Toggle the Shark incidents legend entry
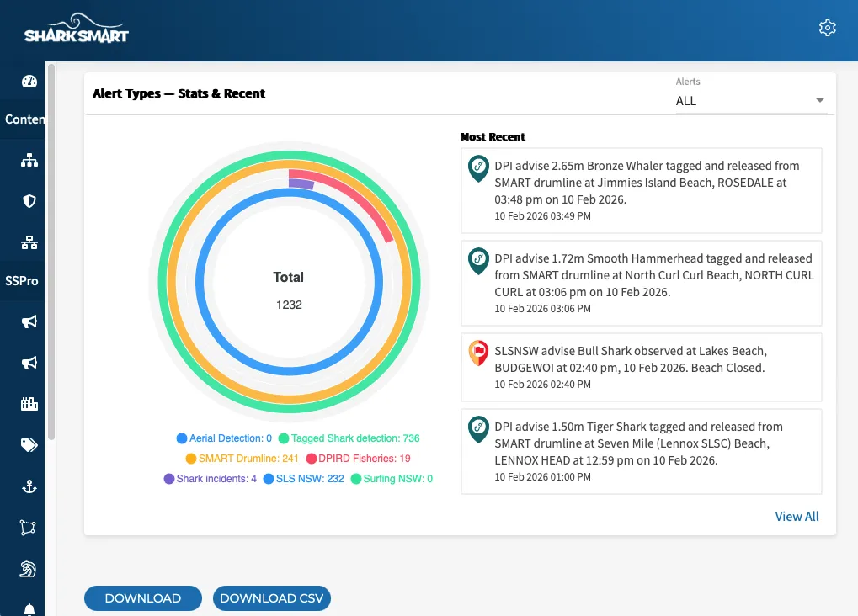 tap(211, 479)
